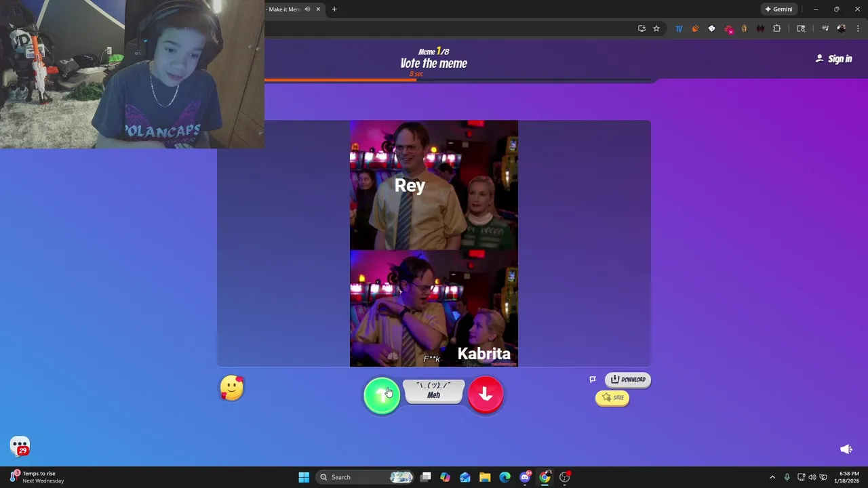The image size is (868, 488).
Task: Open weather widget Temps to rise
Action: 37,477
